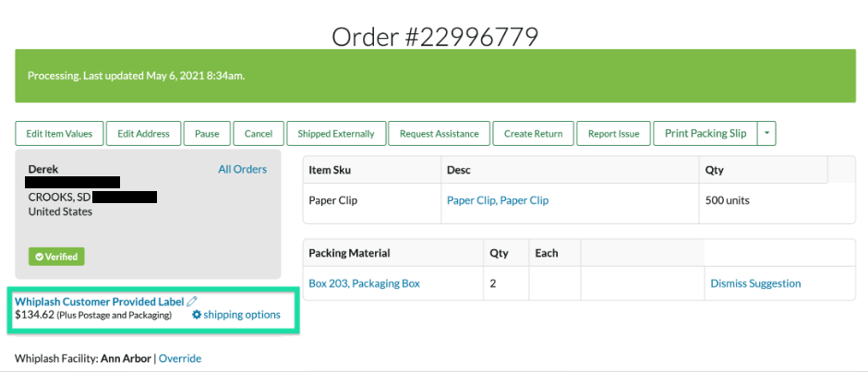Click Request Assistance button
Viewport: 868px width, 372px height.
pyautogui.click(x=439, y=134)
